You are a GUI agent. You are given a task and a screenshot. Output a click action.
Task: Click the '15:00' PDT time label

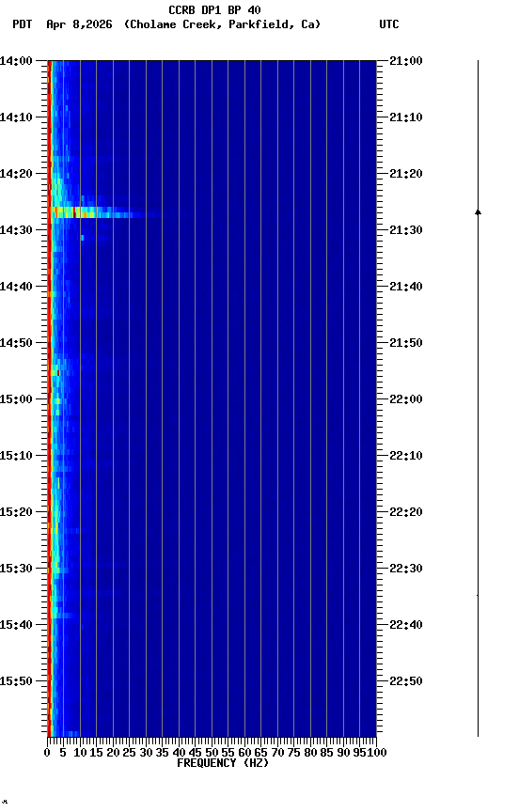[16, 399]
